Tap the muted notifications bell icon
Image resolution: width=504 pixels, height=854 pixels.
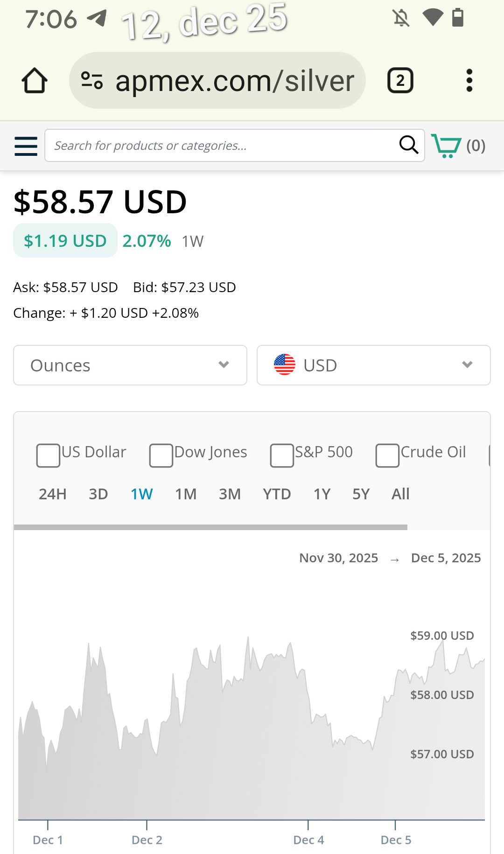pos(401,18)
